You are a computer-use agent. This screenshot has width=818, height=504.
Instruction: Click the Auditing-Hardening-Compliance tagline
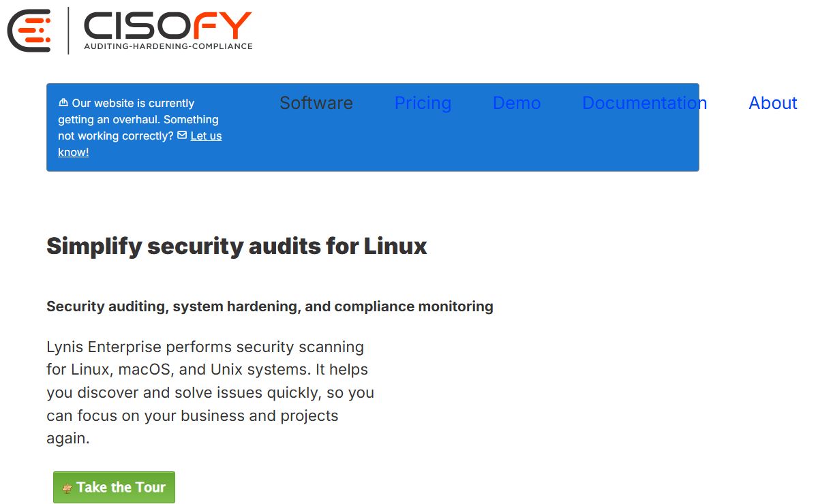click(168, 46)
